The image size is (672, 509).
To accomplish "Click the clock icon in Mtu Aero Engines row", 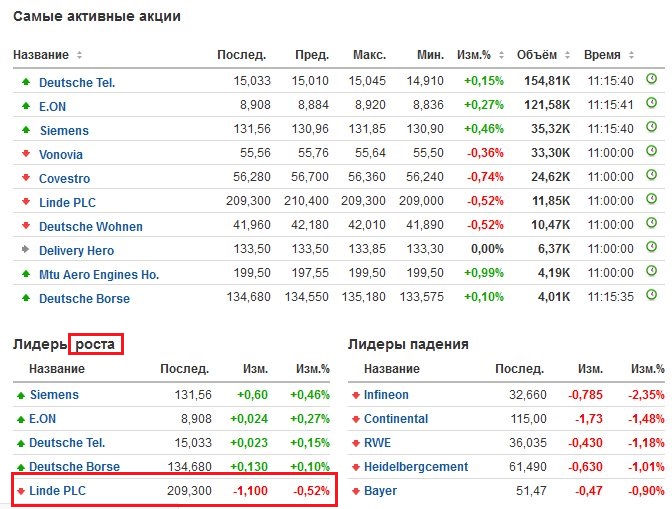I will [x=651, y=271].
